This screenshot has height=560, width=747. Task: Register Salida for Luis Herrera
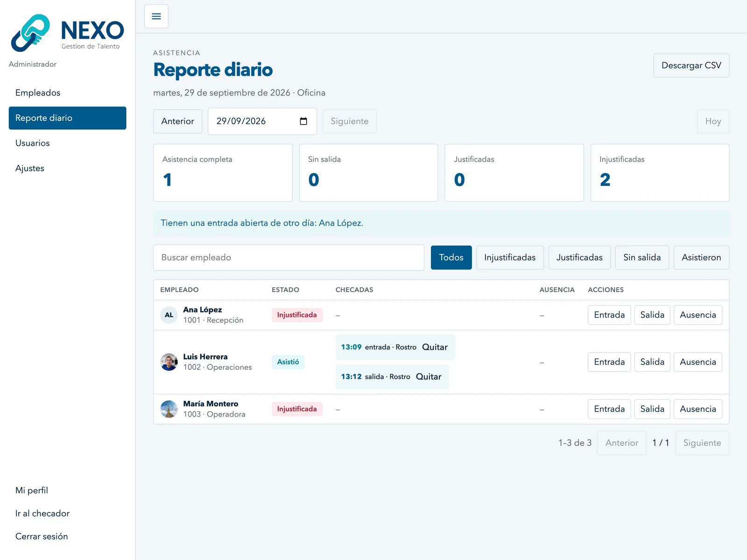[652, 362]
